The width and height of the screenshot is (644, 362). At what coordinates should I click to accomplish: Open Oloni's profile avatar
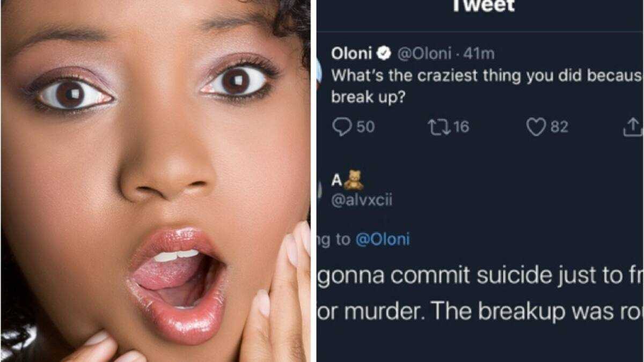(319, 71)
